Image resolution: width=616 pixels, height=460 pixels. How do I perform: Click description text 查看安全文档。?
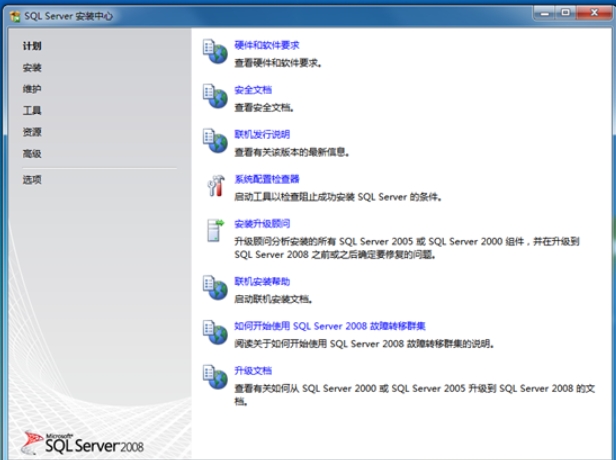264,108
